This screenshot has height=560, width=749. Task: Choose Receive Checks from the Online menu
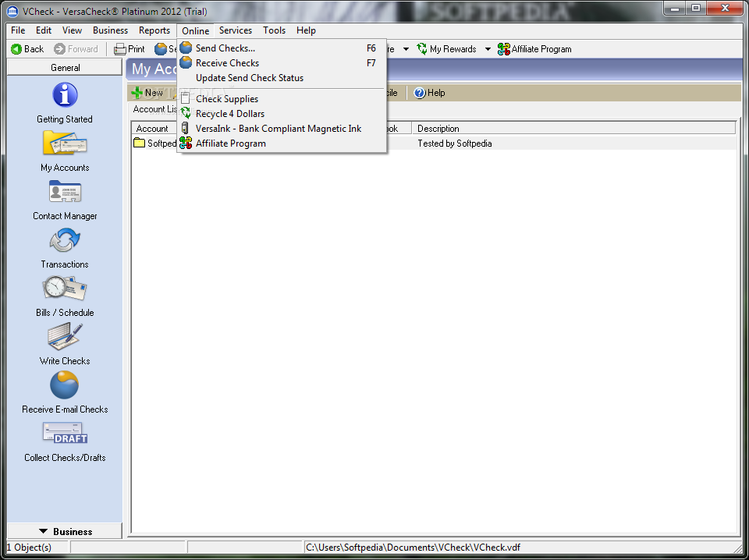282,63
